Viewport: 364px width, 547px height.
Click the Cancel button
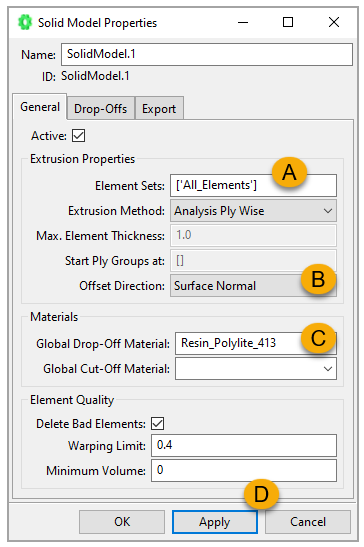point(308,522)
